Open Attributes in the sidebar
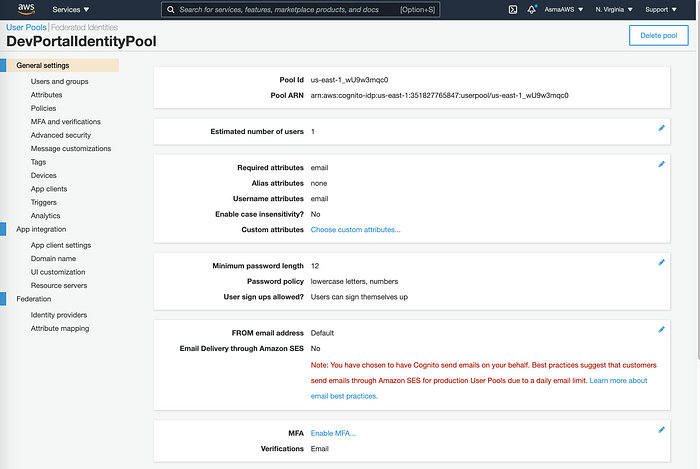This screenshot has width=700, height=469. coord(46,95)
